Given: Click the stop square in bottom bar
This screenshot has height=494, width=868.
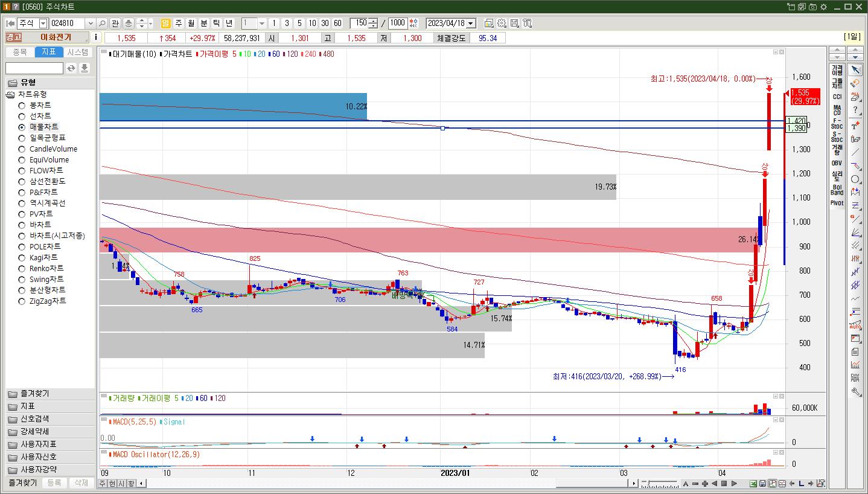Looking at the screenshot, I should tap(724, 484).
